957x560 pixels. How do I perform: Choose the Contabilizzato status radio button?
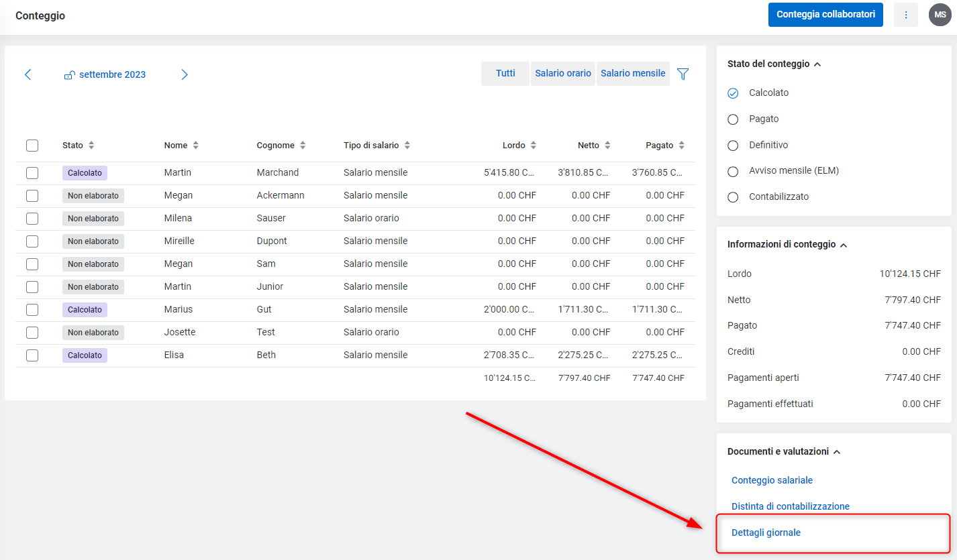[733, 197]
